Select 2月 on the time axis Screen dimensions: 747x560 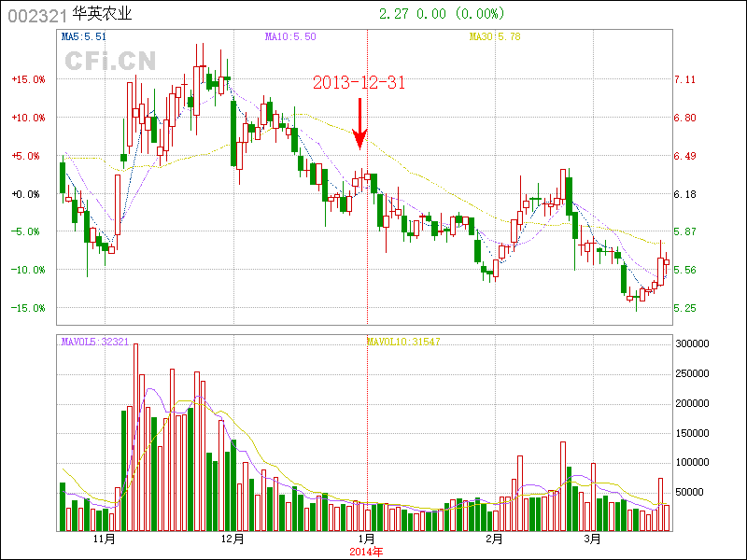pos(494,539)
